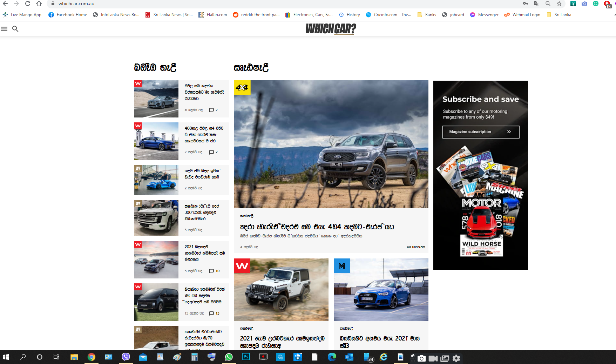
Task: Go to the browser home page icon
Action: [39, 4]
